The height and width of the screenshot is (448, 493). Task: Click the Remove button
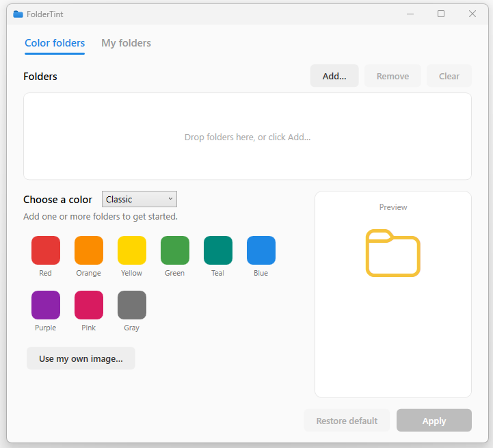pos(392,76)
